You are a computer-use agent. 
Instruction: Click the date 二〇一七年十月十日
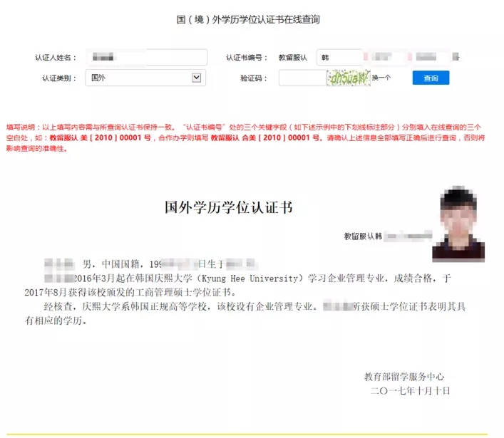(x=410, y=391)
